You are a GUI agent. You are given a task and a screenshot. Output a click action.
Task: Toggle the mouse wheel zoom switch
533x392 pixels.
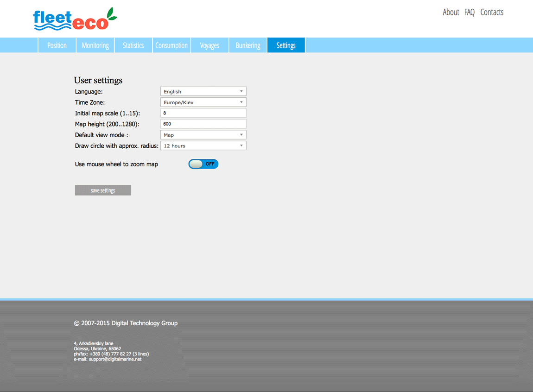203,164
